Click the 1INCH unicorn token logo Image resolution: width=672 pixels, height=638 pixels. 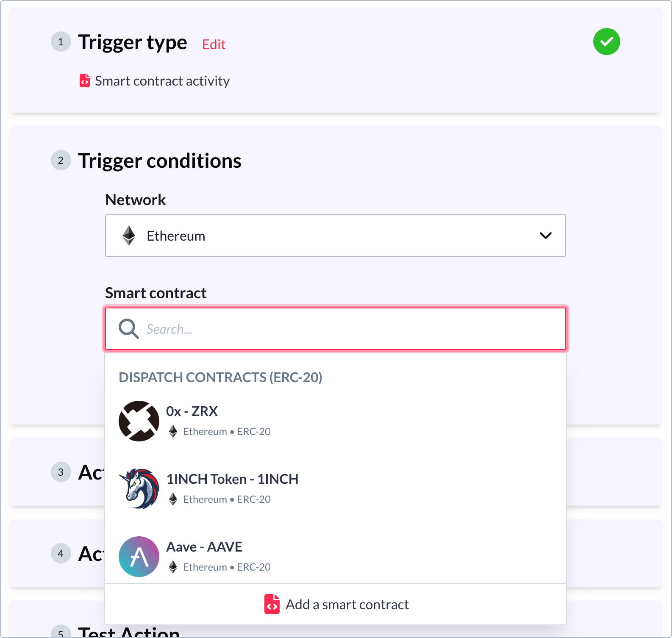(x=139, y=488)
